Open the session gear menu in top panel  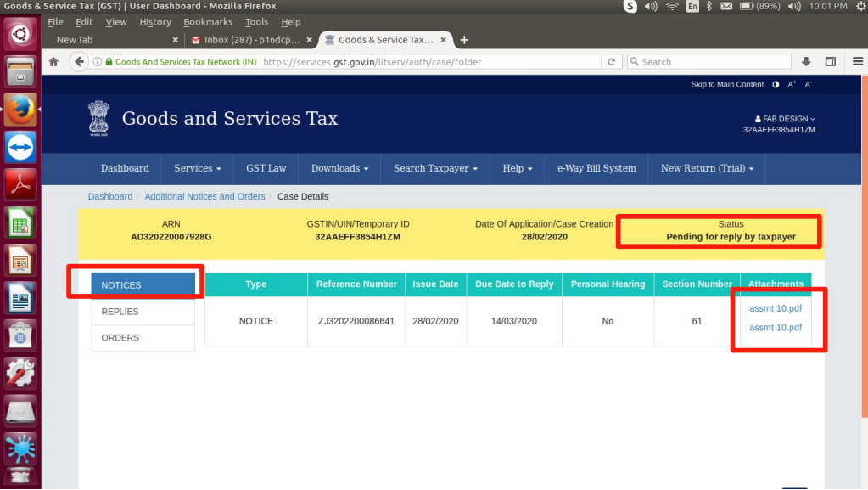pos(861,6)
